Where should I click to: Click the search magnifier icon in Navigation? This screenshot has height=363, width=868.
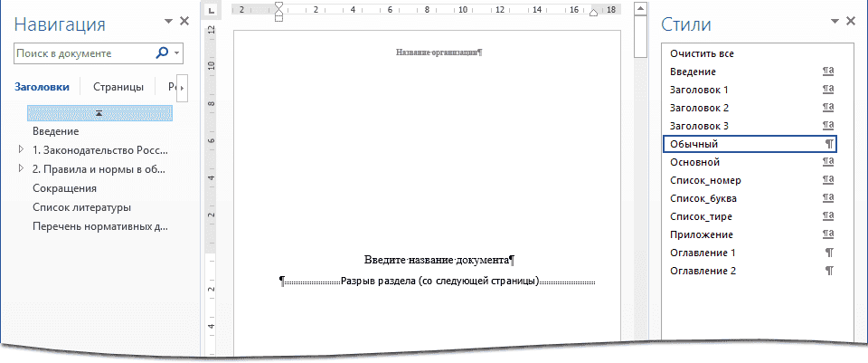[x=162, y=53]
